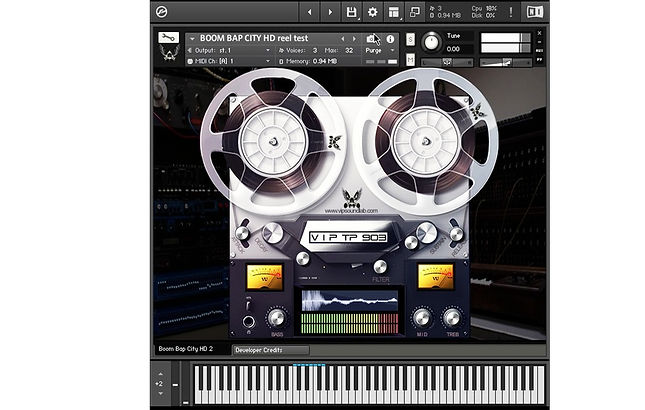Switch to minimized rack view icon
Screen dimensions: 645x410
pyautogui.click(x=415, y=12)
